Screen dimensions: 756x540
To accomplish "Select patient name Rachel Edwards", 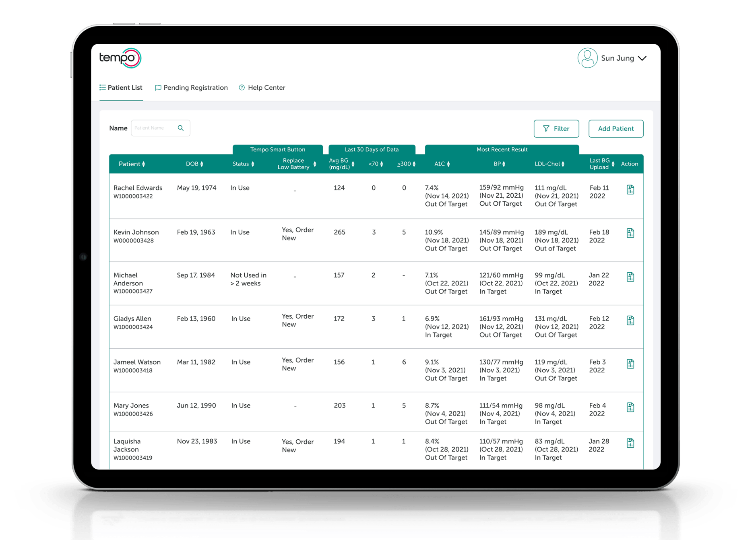I will click(x=138, y=188).
